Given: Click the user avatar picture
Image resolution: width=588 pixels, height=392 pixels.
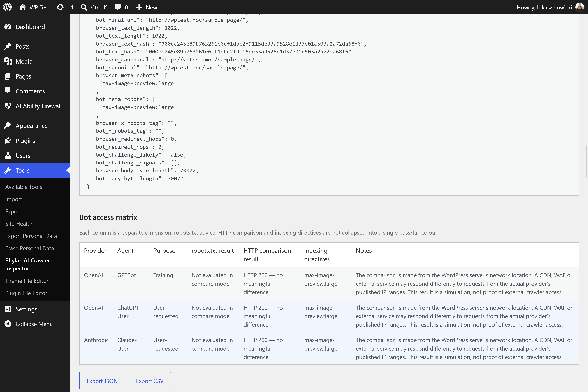Looking at the screenshot, I should (579, 7).
